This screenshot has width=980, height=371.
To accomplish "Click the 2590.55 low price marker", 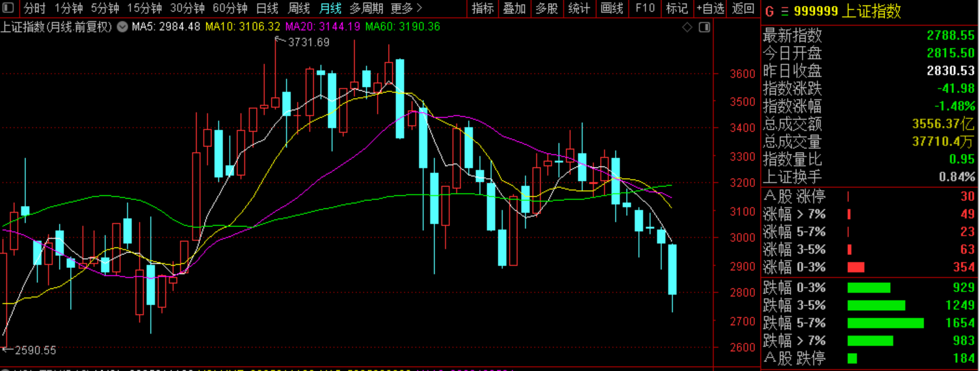I will 35,350.
